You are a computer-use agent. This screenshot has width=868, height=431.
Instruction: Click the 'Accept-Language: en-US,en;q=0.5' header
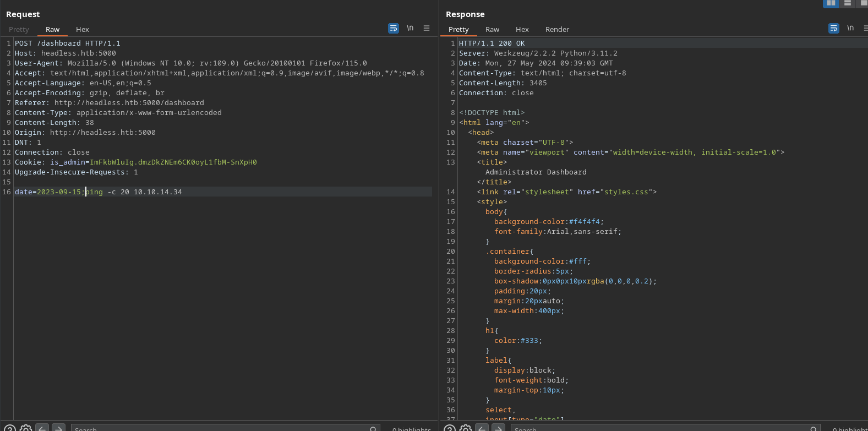coord(83,83)
